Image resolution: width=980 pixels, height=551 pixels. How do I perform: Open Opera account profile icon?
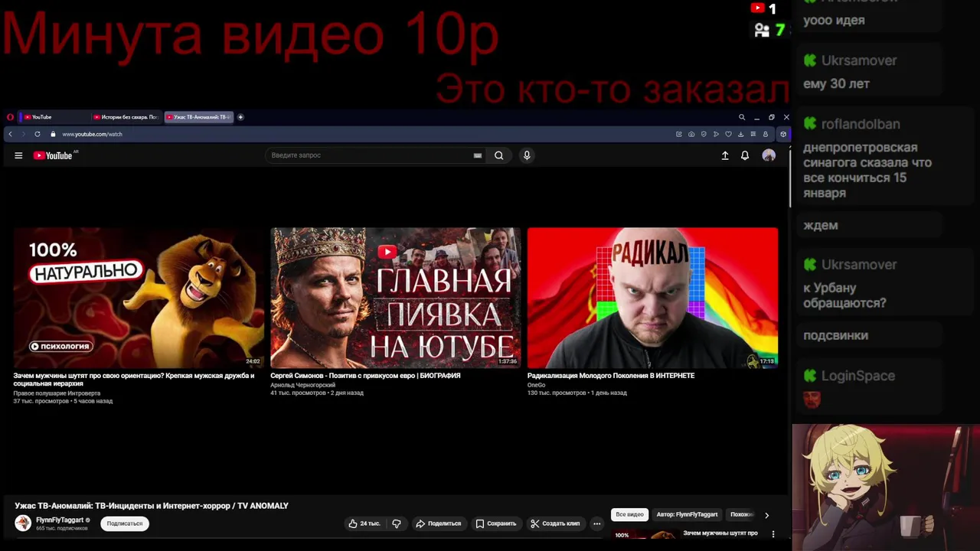click(x=765, y=134)
